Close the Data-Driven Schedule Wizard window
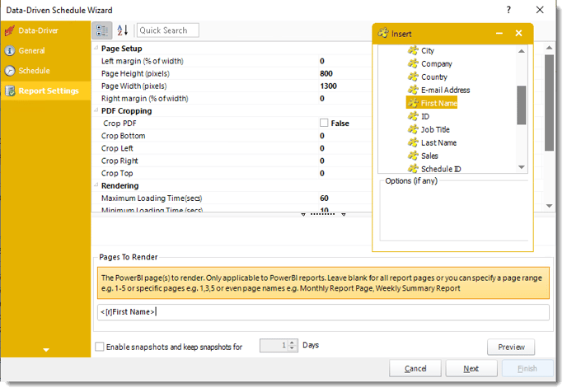567x392 pixels. 540,10
